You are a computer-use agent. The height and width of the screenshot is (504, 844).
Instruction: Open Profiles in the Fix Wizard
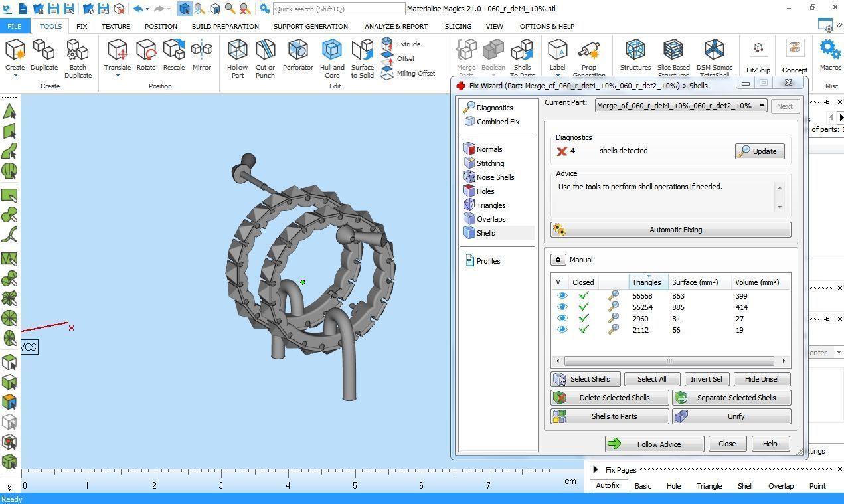pos(483,261)
